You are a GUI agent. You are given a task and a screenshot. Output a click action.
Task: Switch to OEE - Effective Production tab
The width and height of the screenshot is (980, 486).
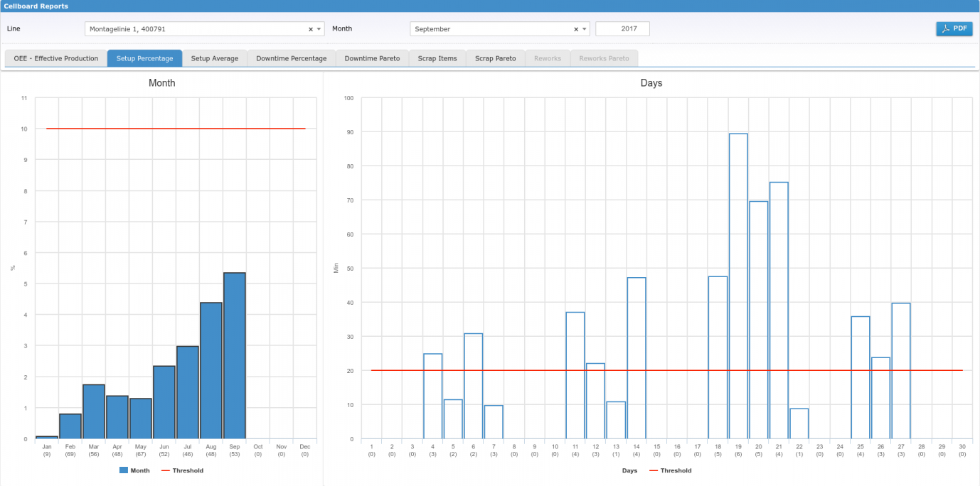(x=56, y=58)
